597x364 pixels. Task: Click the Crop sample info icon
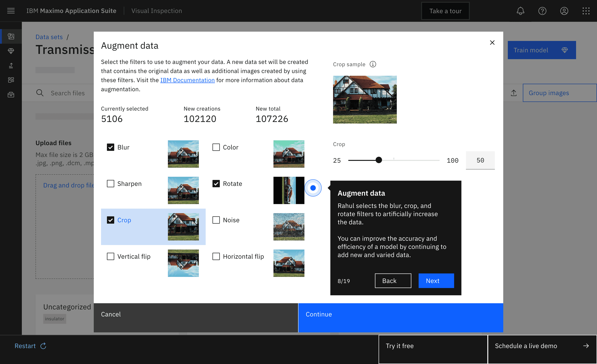click(x=373, y=64)
